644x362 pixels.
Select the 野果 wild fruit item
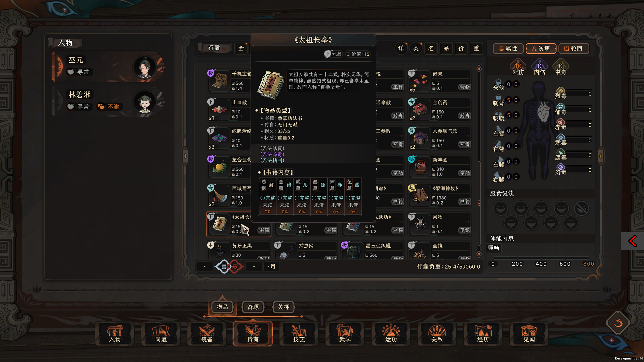pos(439,81)
